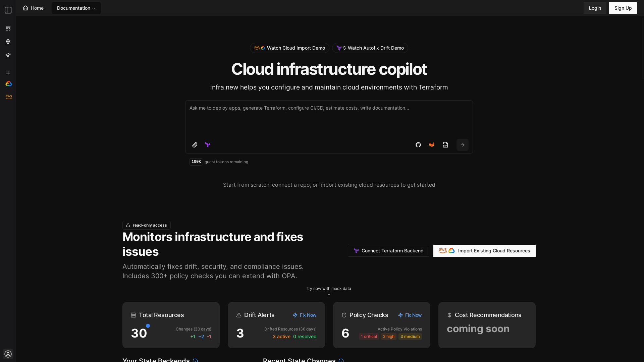The image size is (644, 362).
Task: Expand the try now with mock data chevron
Action: 329,295
